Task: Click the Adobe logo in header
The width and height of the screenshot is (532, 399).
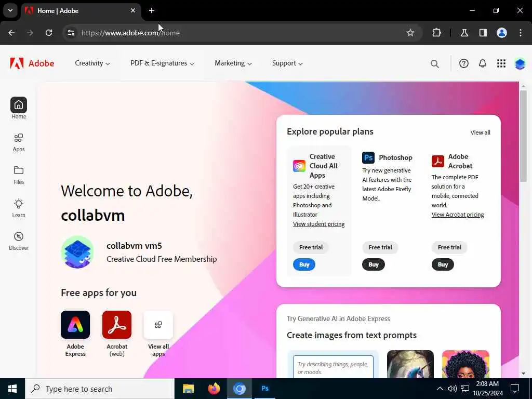Action: pos(32,63)
